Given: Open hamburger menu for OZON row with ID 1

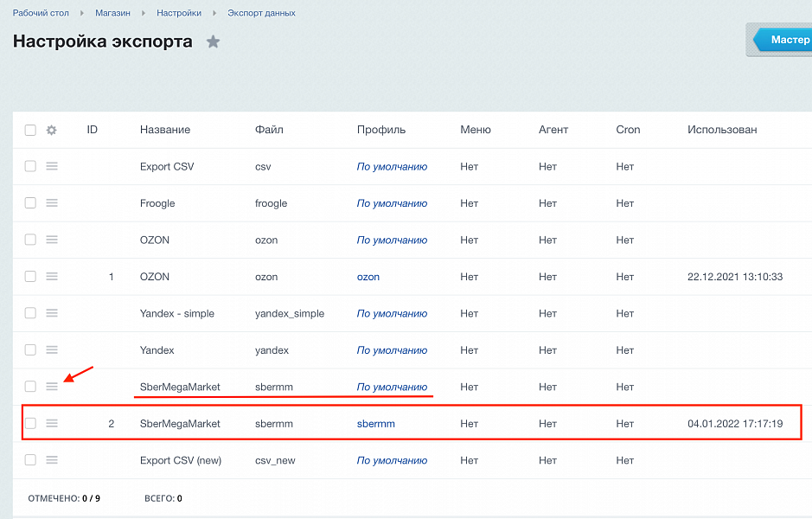Looking at the screenshot, I should tap(52, 277).
